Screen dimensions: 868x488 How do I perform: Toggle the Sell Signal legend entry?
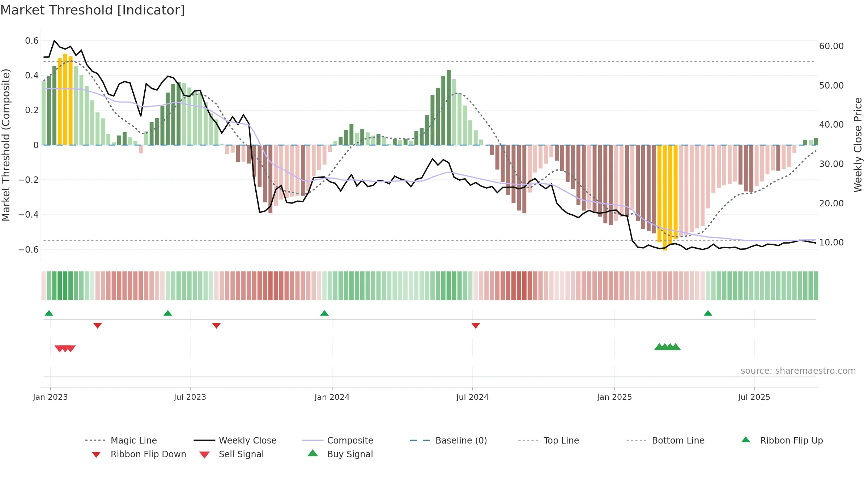(231, 454)
